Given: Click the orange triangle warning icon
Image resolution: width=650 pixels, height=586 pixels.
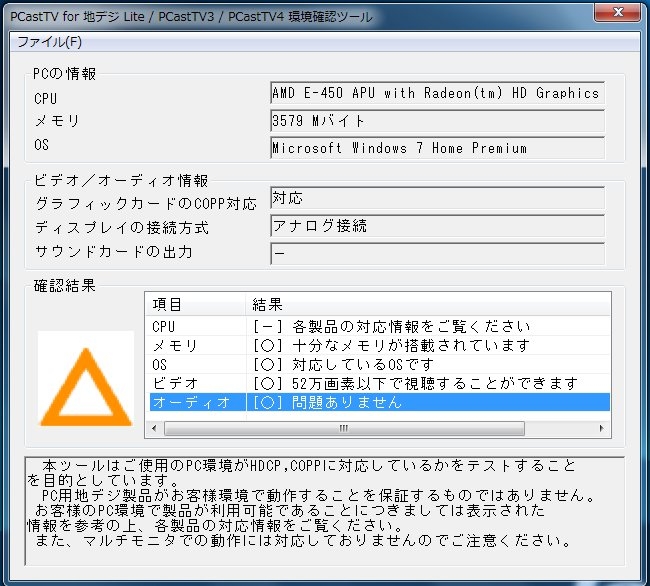Looking at the screenshot, I should pyautogui.click(x=86, y=385).
